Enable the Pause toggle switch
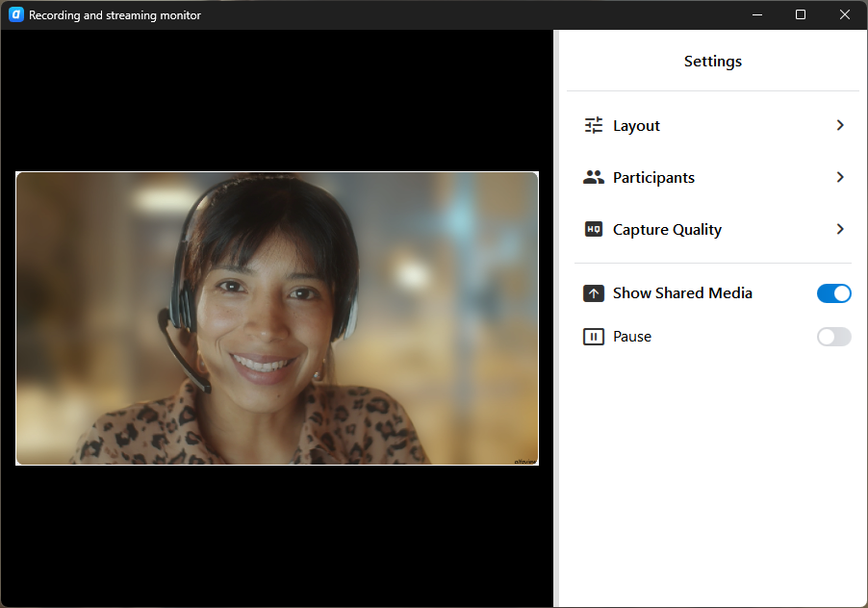The height and width of the screenshot is (608, 868). click(x=833, y=337)
